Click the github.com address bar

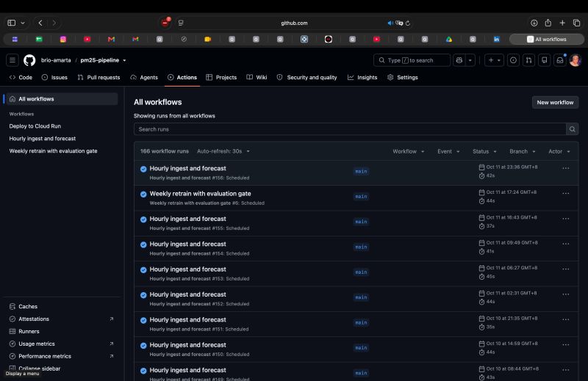(294, 23)
